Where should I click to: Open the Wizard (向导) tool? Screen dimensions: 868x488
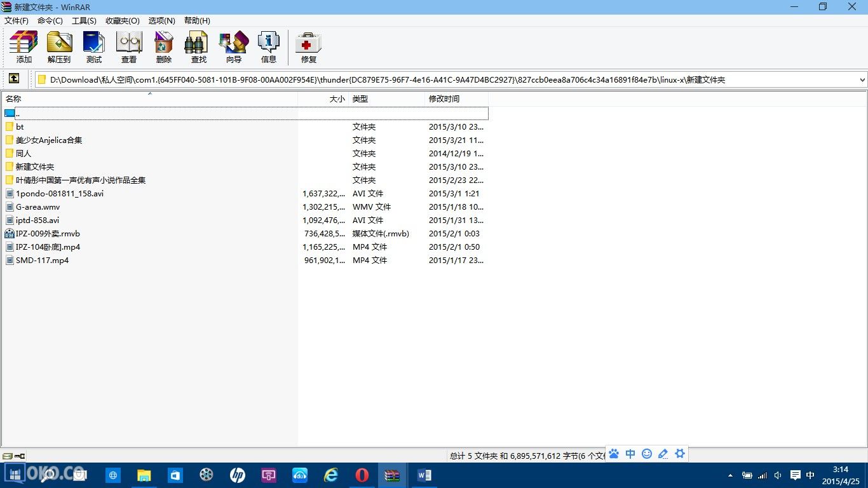pyautogui.click(x=233, y=47)
